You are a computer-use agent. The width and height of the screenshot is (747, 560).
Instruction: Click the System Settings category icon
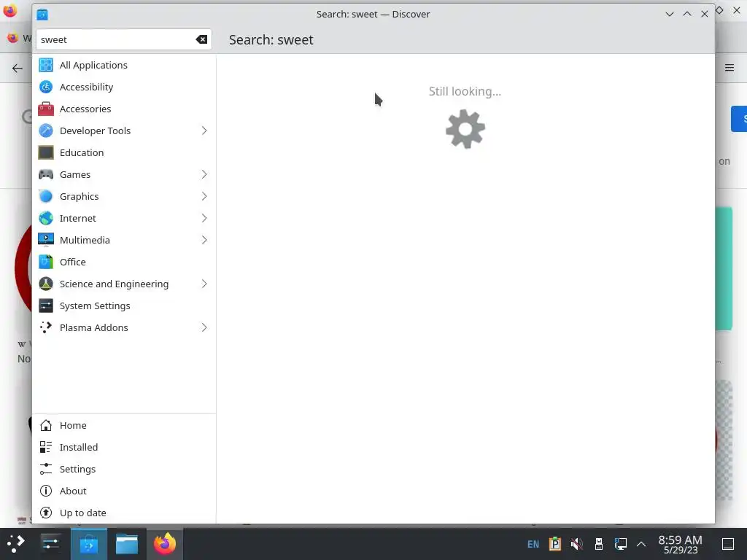pos(46,306)
